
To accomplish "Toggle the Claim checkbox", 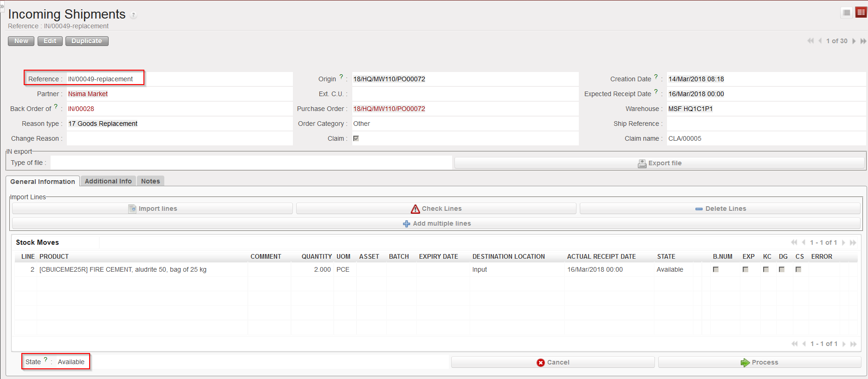I will point(356,138).
